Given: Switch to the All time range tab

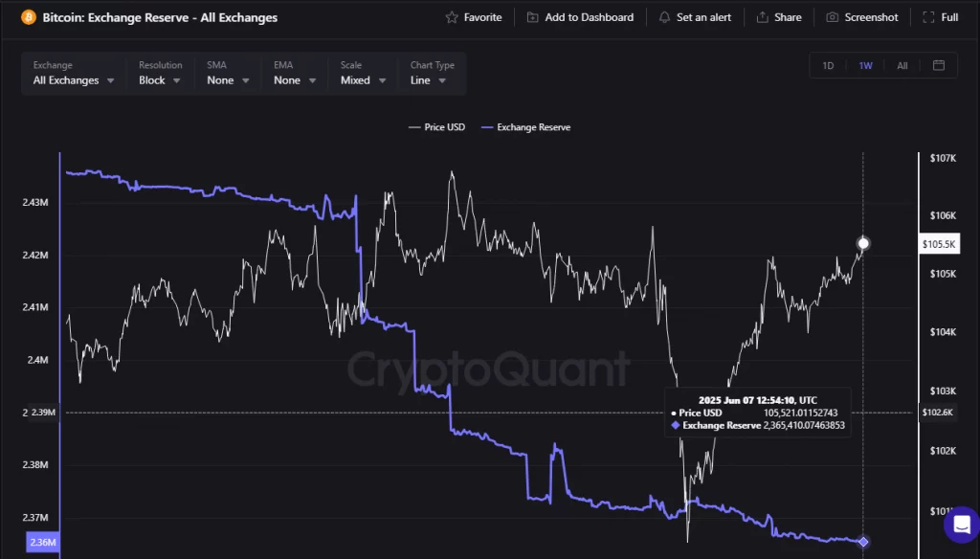Looking at the screenshot, I should click(902, 65).
